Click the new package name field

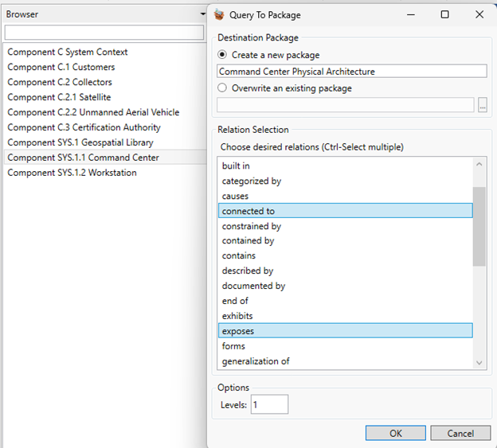[351, 72]
